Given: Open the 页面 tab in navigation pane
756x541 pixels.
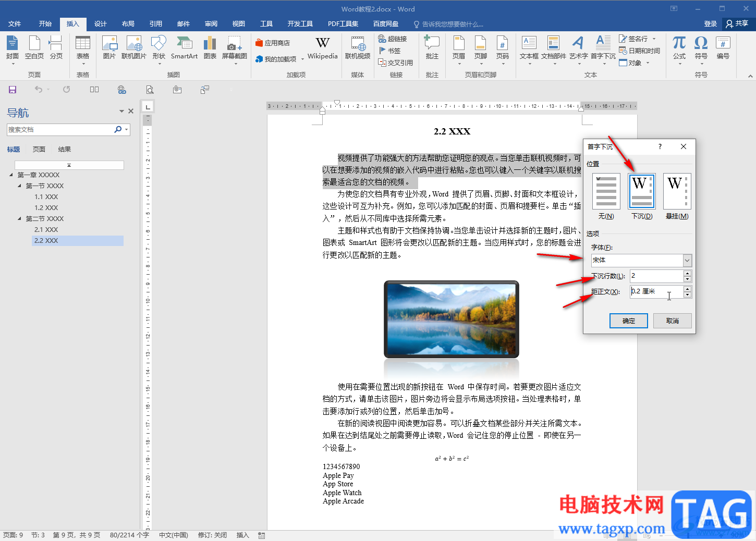Looking at the screenshot, I should click(x=39, y=150).
